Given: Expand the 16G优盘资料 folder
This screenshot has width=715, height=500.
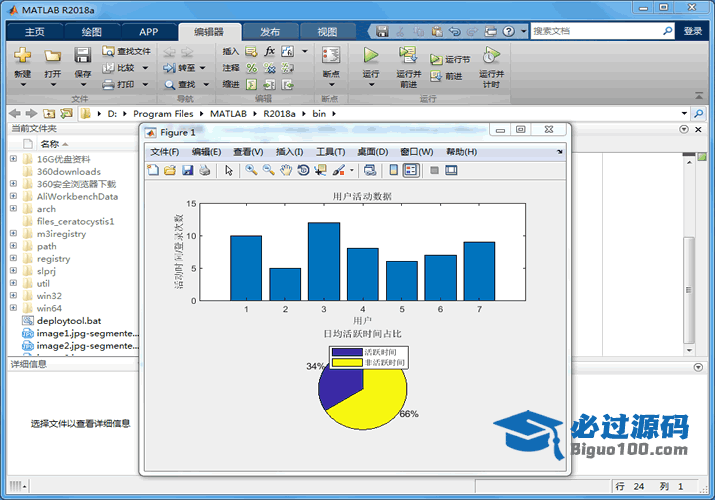Looking at the screenshot, I should tap(14, 159).
